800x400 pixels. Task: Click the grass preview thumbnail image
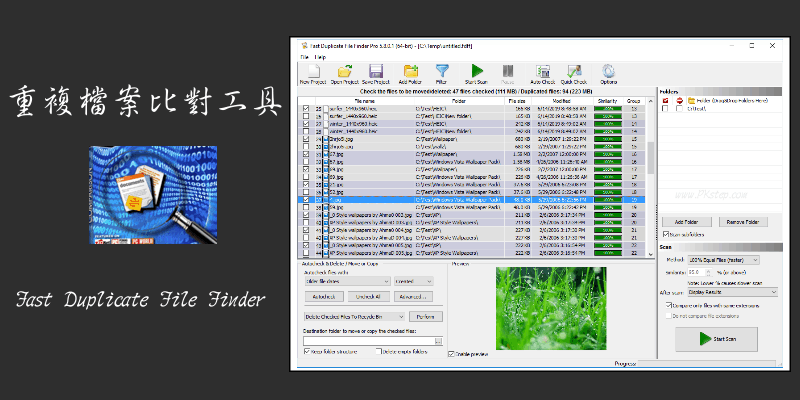point(551,308)
